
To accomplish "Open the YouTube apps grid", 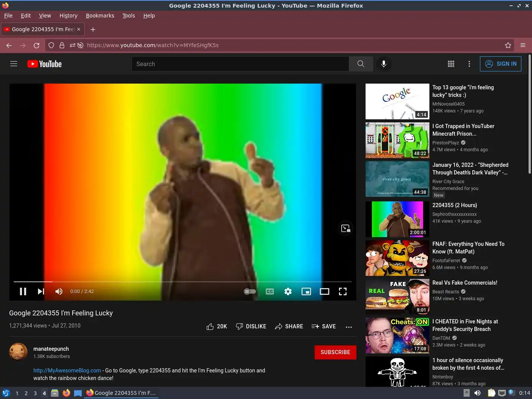I will click(x=451, y=64).
